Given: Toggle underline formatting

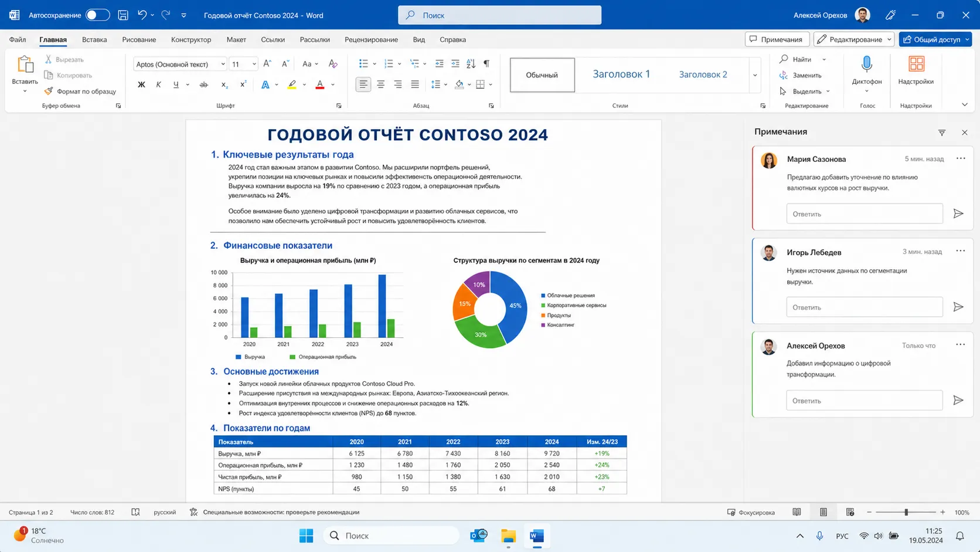Looking at the screenshot, I should 175,84.
